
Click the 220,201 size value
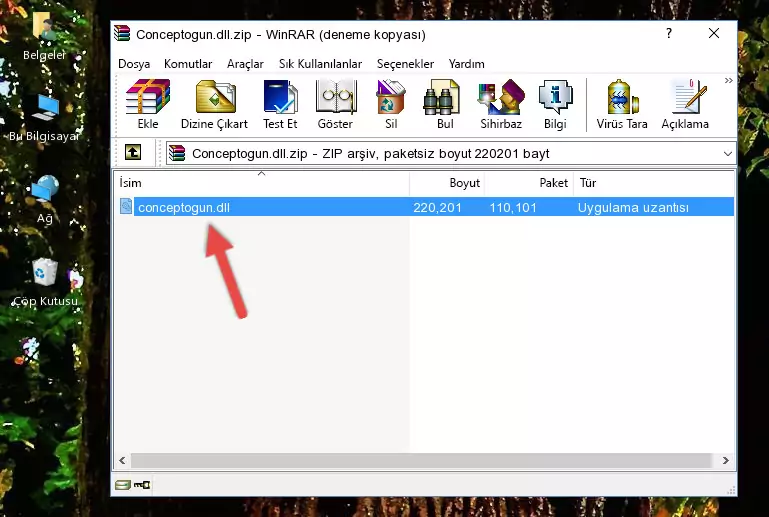tap(437, 207)
